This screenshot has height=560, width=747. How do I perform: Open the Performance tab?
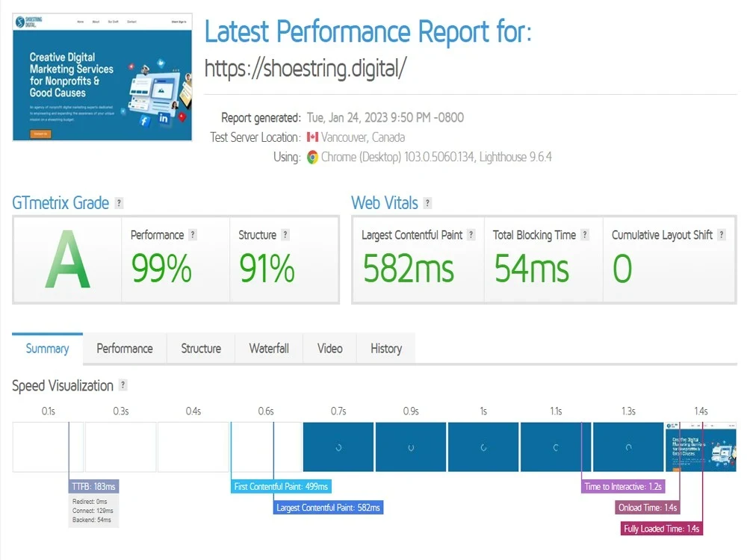pos(125,349)
